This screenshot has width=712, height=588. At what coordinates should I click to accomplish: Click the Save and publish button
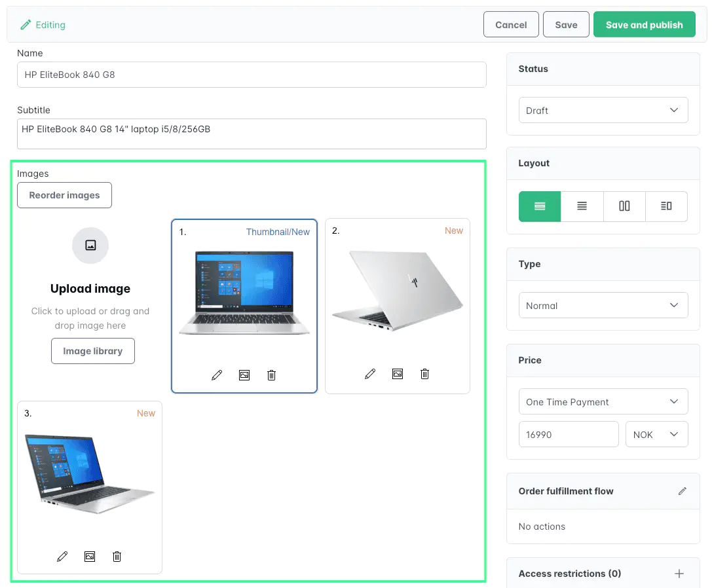[644, 24]
